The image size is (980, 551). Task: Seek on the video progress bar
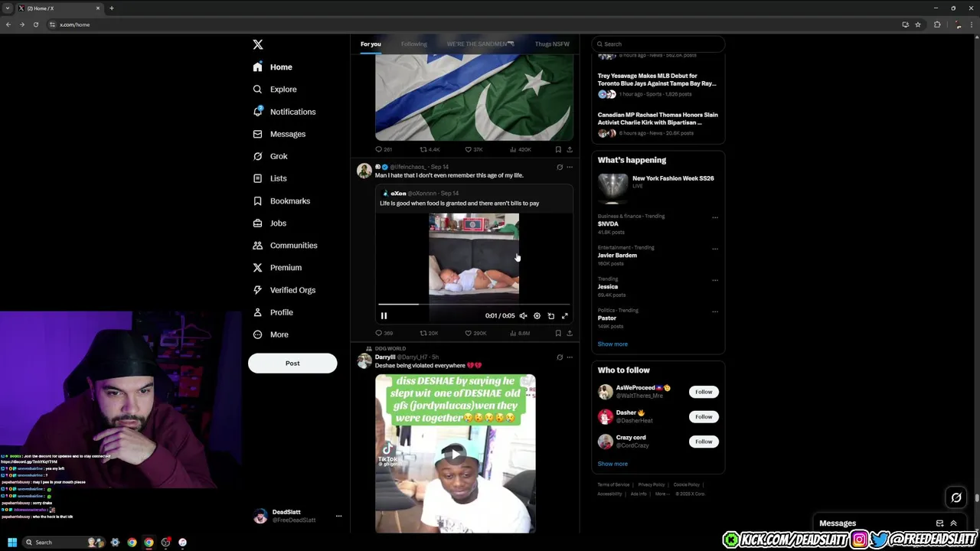[474, 305]
